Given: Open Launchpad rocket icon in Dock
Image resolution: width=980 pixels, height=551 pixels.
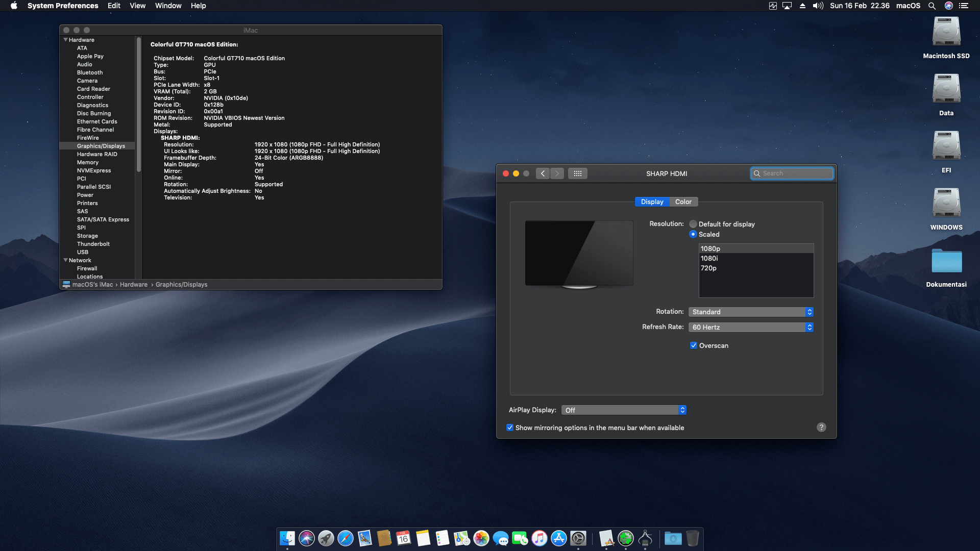Looking at the screenshot, I should coord(326,538).
